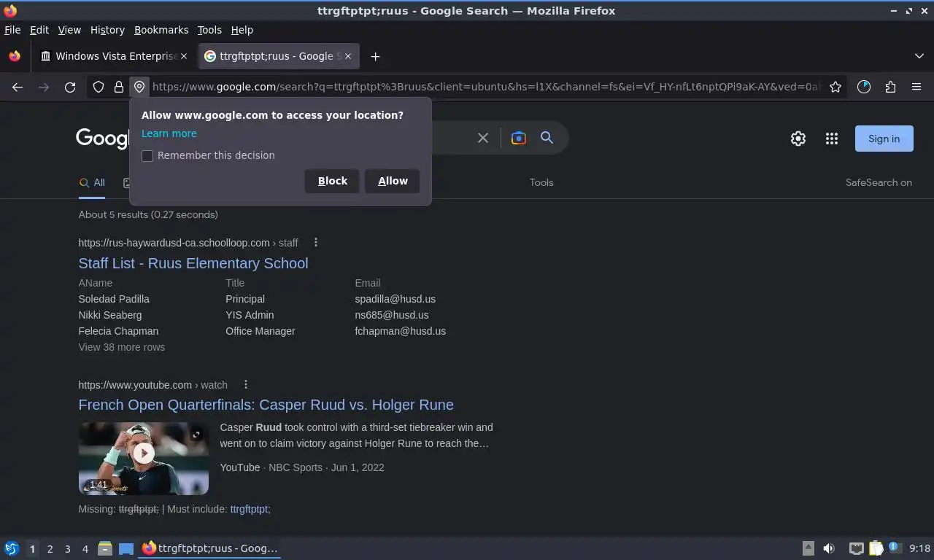
Task: Open the Edit menu
Action: click(39, 30)
